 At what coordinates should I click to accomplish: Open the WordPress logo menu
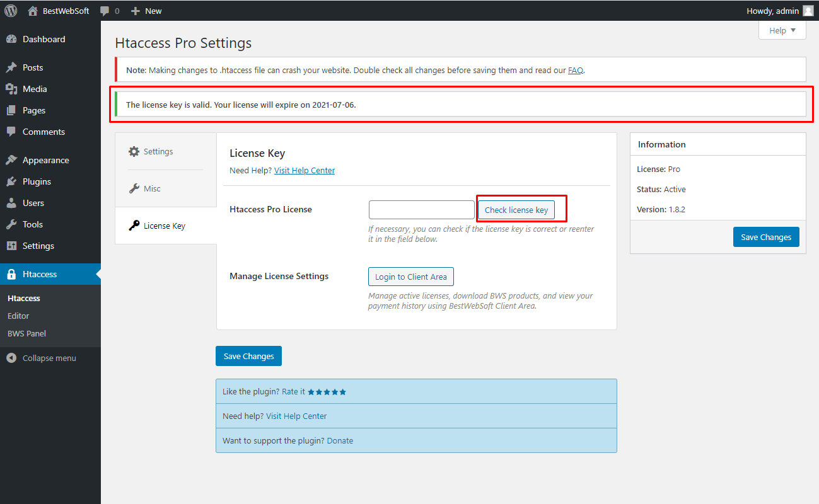(x=11, y=11)
